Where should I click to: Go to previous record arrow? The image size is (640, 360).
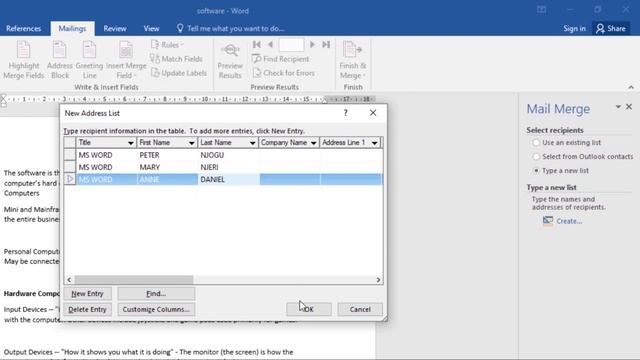pyautogui.click(x=270, y=44)
